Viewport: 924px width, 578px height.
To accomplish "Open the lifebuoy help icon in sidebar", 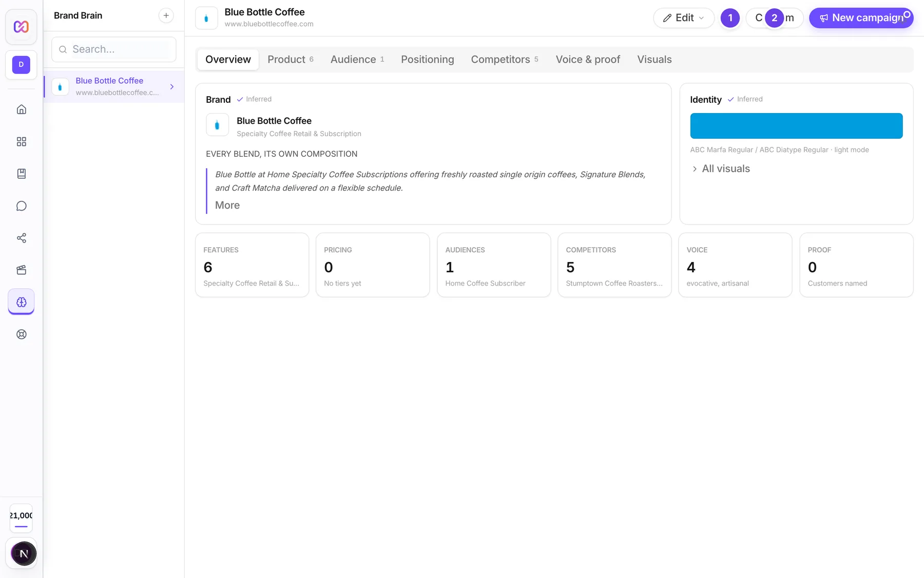I will (x=21, y=334).
